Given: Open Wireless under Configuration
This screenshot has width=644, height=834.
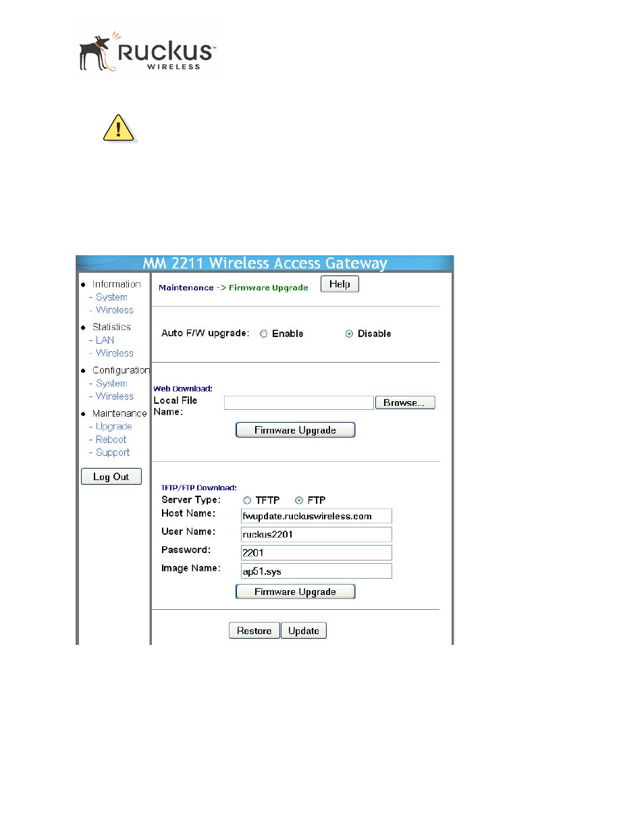Looking at the screenshot, I should pos(115,396).
